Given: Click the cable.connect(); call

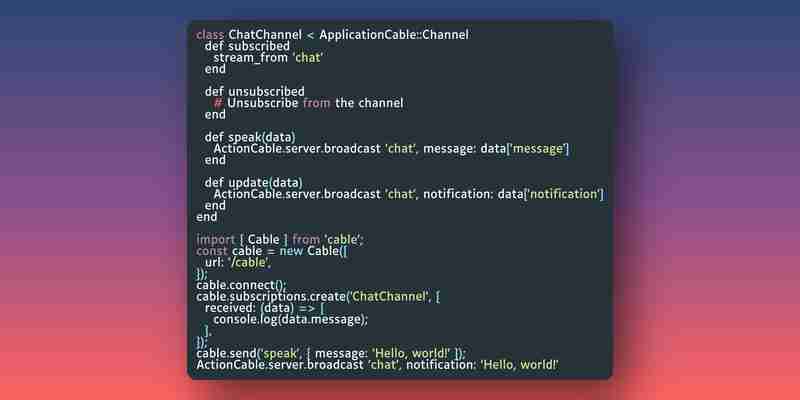Looking at the screenshot, I should [x=242, y=285].
